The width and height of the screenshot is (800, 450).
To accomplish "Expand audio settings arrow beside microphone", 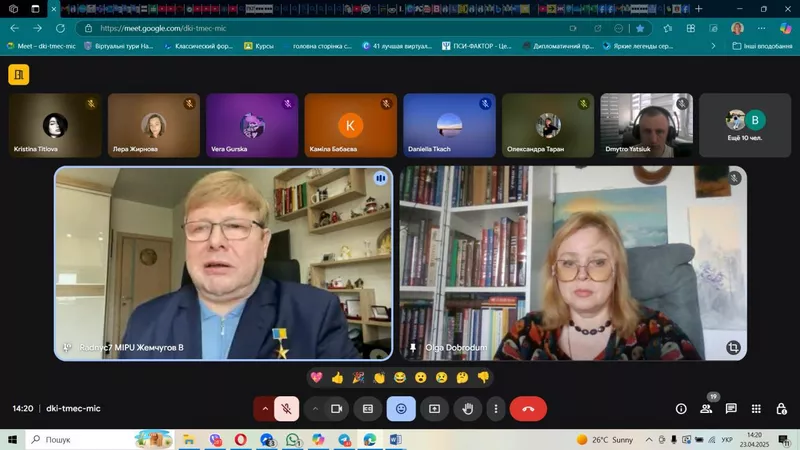I will tap(265, 409).
